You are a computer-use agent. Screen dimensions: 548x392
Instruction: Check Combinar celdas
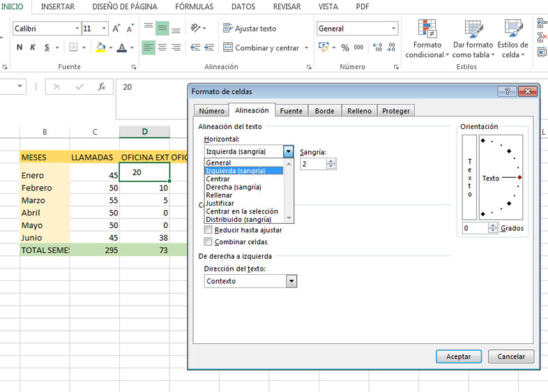tap(208, 241)
